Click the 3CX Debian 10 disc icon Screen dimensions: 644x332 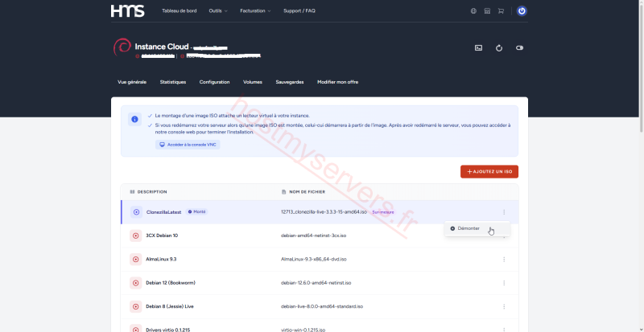click(135, 236)
